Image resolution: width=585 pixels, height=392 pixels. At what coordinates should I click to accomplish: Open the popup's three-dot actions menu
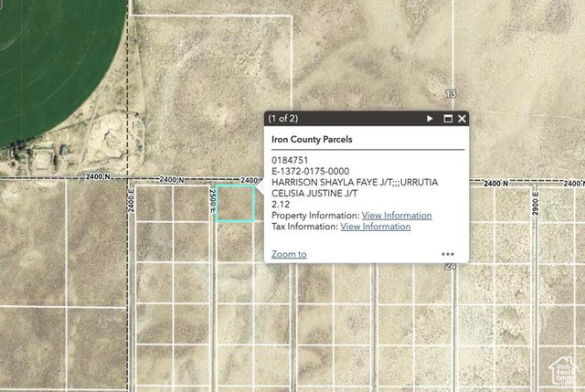point(448,254)
